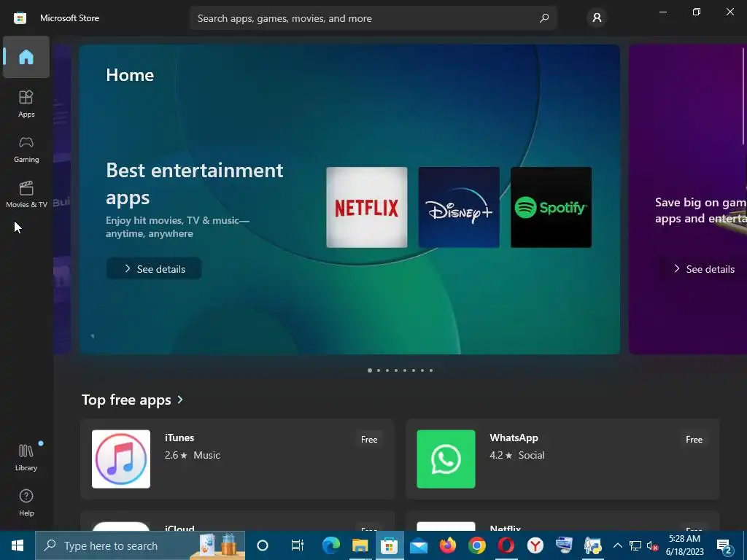The width and height of the screenshot is (747, 560).
Task: Open the Library in sidebar
Action: pyautogui.click(x=26, y=457)
